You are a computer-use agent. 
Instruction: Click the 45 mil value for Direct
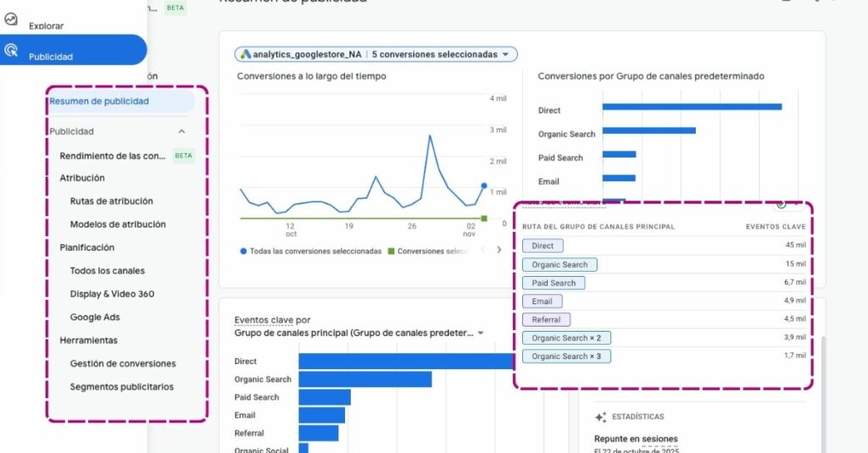click(x=795, y=245)
